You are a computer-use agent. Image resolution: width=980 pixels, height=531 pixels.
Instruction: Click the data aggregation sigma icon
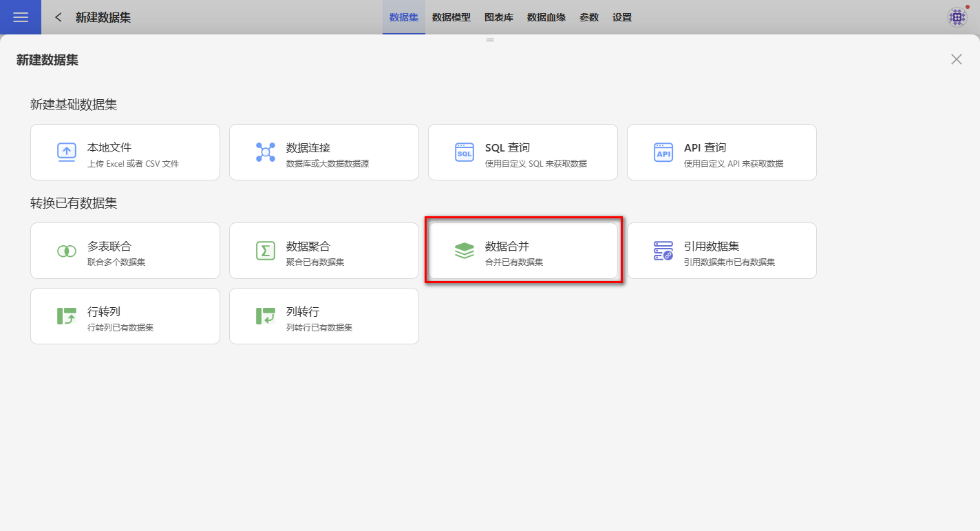click(266, 251)
